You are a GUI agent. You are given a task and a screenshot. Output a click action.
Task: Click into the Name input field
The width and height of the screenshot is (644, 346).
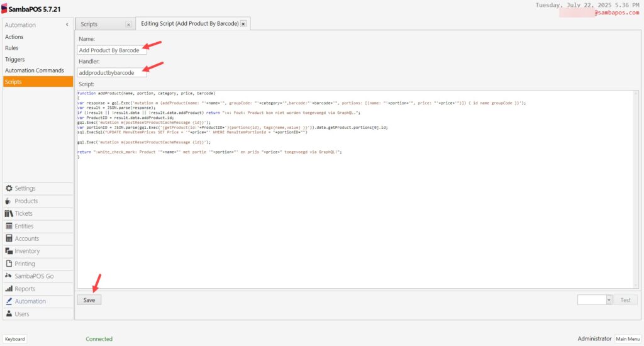click(112, 50)
